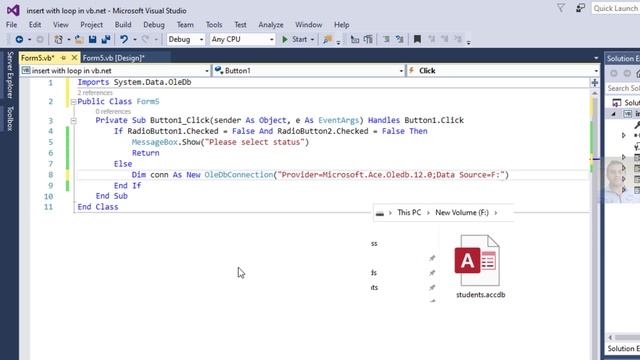Click the '0 references' CodeLens link
This screenshot has height=360, width=640.
click(x=113, y=111)
